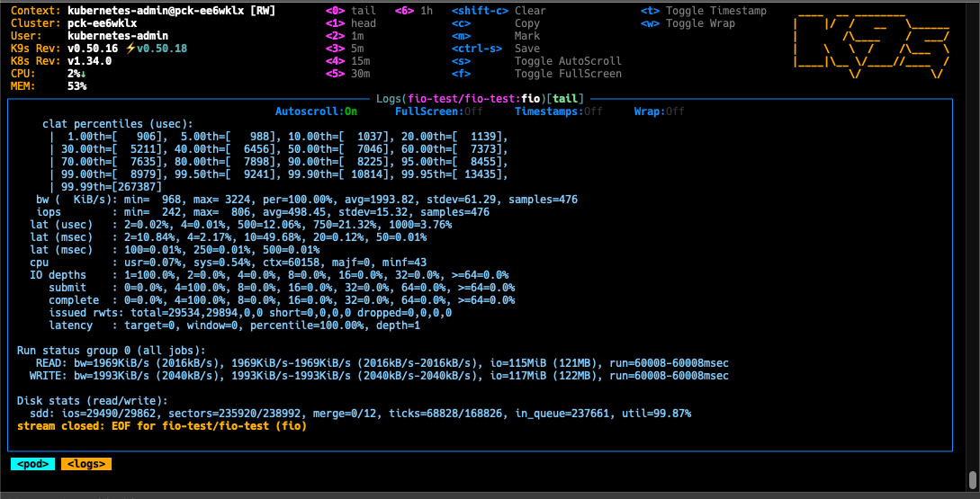Viewport: 980px width, 499px height.
Task: Select the <5> 30m log range
Action: (x=348, y=74)
